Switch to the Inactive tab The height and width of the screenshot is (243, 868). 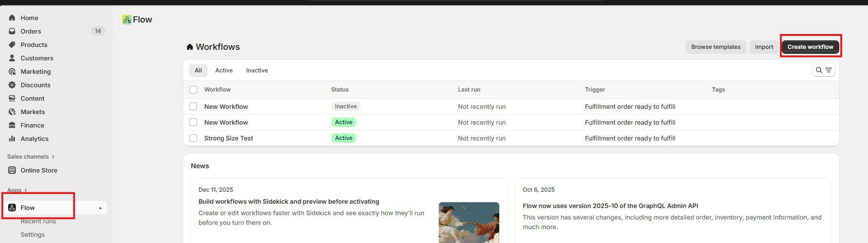click(x=257, y=70)
